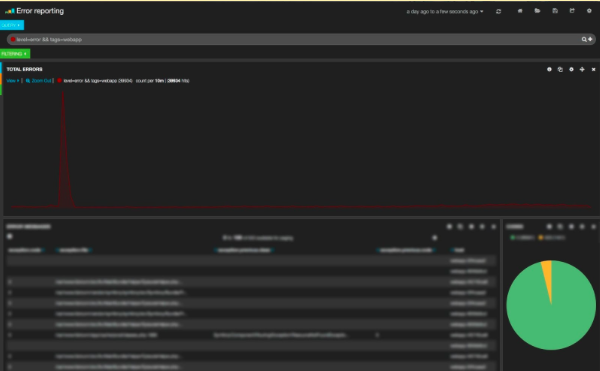This screenshot has width=600, height=371.
Task: Click the move icon on pie chart panel
Action: 582,227
